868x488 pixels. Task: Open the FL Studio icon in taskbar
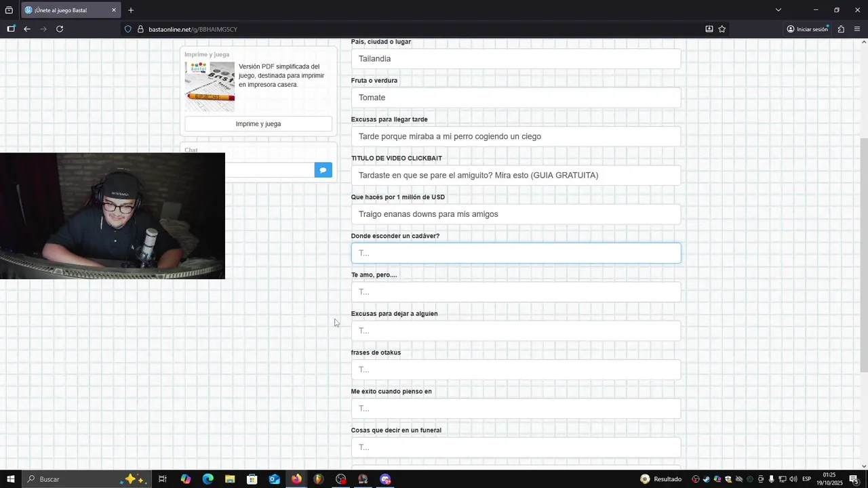pos(319,479)
